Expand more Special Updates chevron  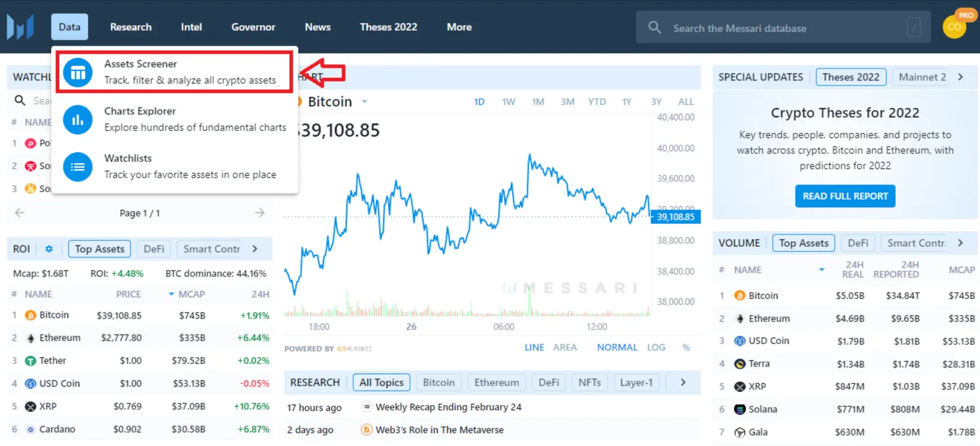pos(960,77)
